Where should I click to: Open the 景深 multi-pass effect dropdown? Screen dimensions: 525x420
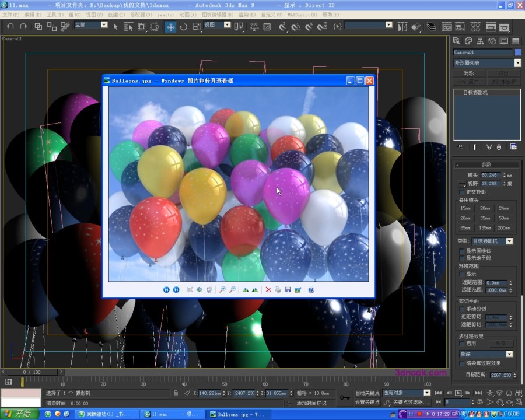tap(509, 354)
